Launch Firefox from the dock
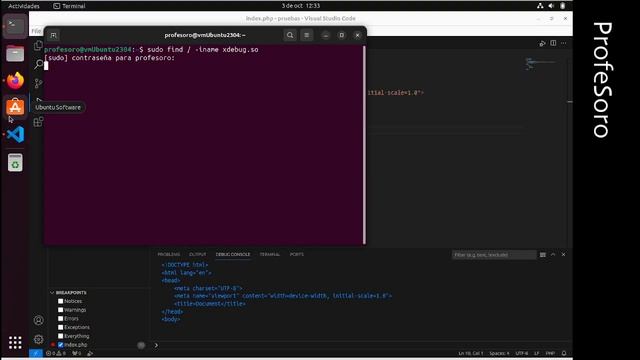The width and height of the screenshot is (640, 360). click(15, 80)
